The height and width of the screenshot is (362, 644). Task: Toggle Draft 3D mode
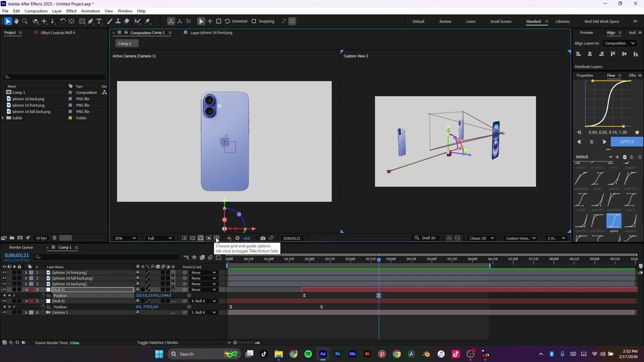[x=425, y=238]
